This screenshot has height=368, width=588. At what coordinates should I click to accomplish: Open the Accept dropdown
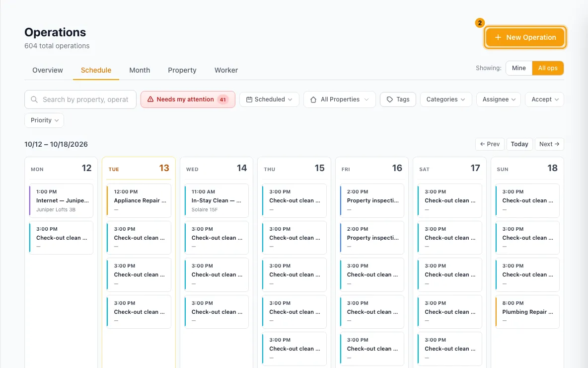click(544, 99)
